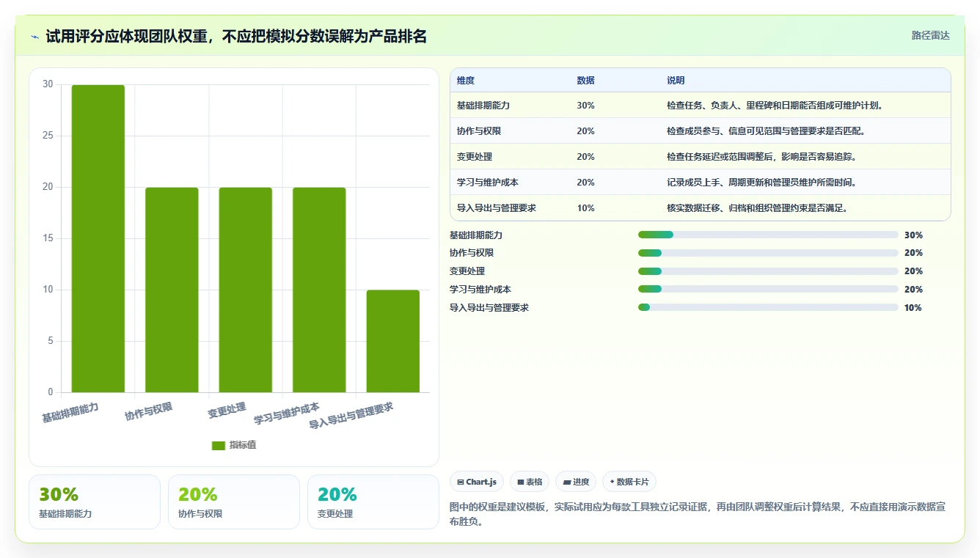
Task: Click the 基础排期能力 progress bar
Action: 768,235
